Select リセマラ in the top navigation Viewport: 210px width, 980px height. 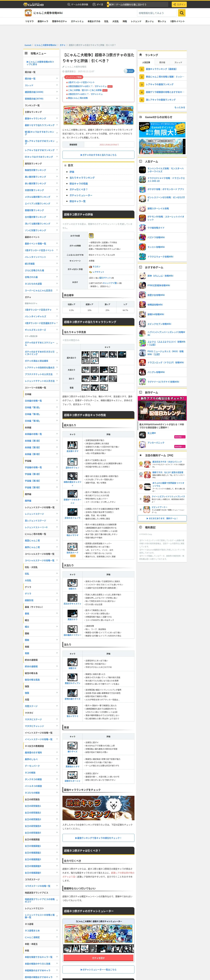pos(29,21)
